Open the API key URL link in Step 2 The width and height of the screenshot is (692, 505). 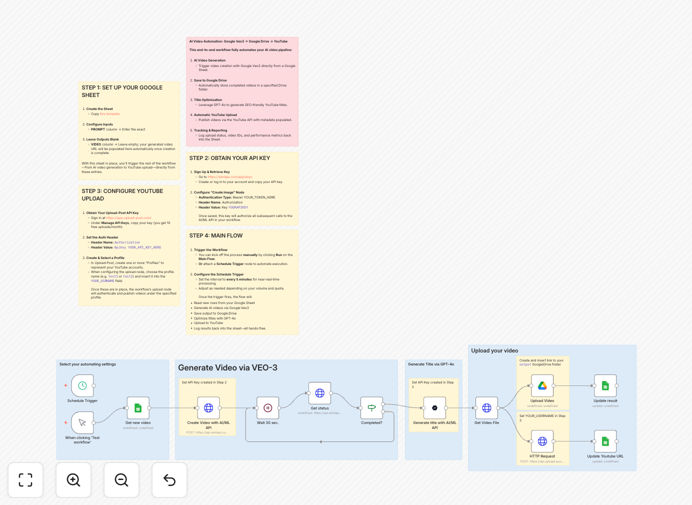[x=230, y=177]
